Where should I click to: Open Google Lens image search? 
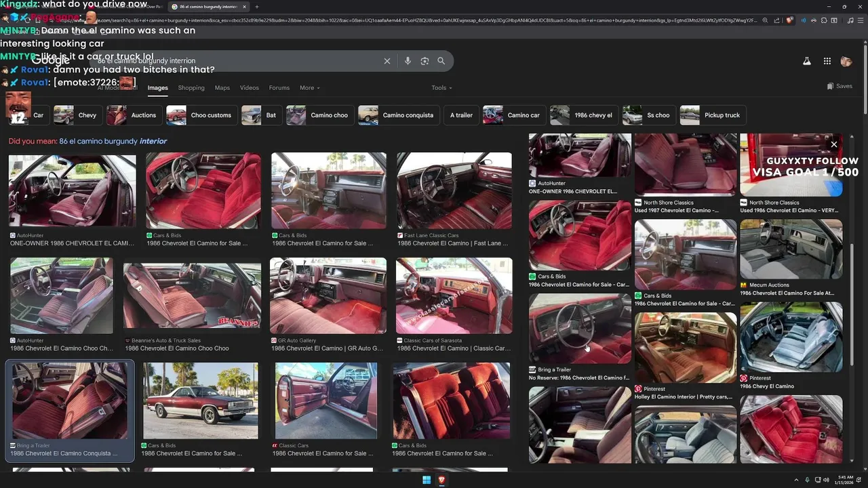point(425,61)
